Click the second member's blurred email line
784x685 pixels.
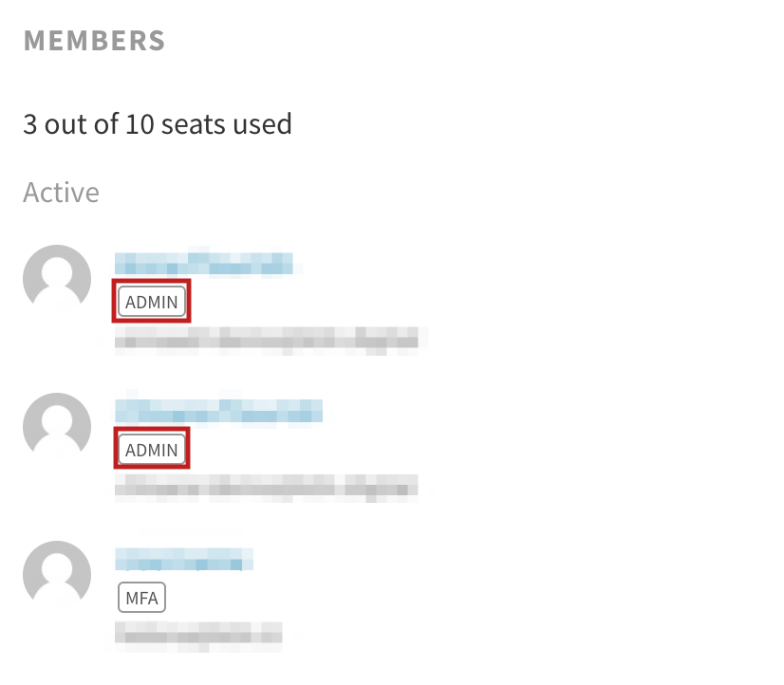[x=267, y=486]
